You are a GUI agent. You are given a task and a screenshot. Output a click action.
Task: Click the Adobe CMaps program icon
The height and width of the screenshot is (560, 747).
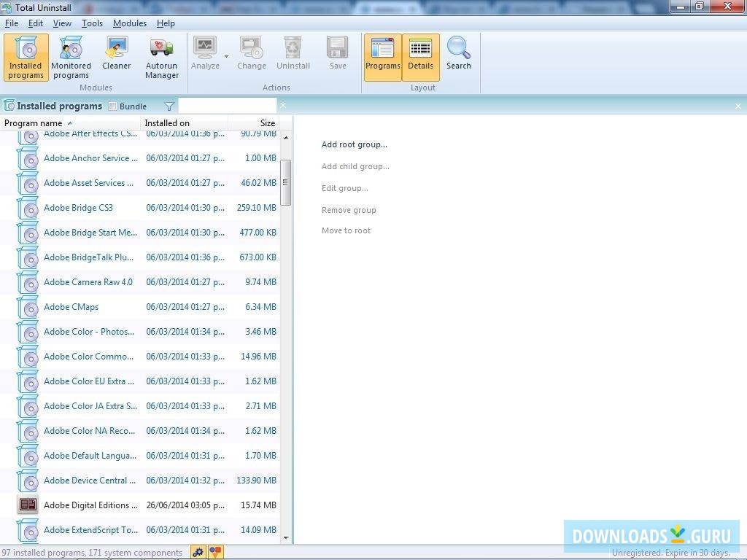[x=28, y=308]
